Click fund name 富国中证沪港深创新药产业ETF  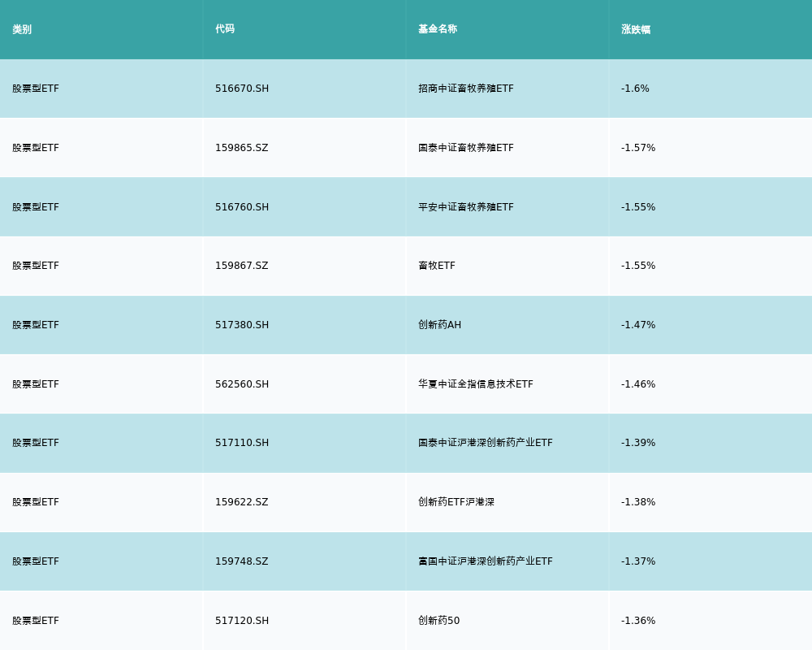(x=486, y=561)
